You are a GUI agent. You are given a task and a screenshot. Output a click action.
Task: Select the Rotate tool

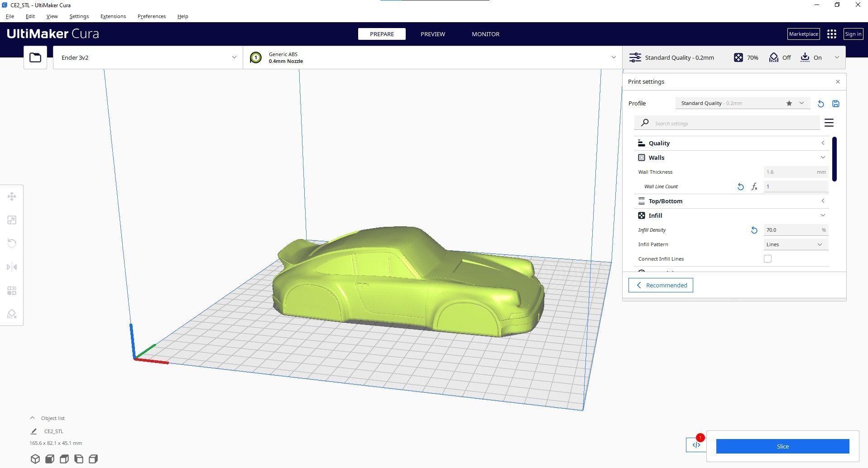point(12,244)
